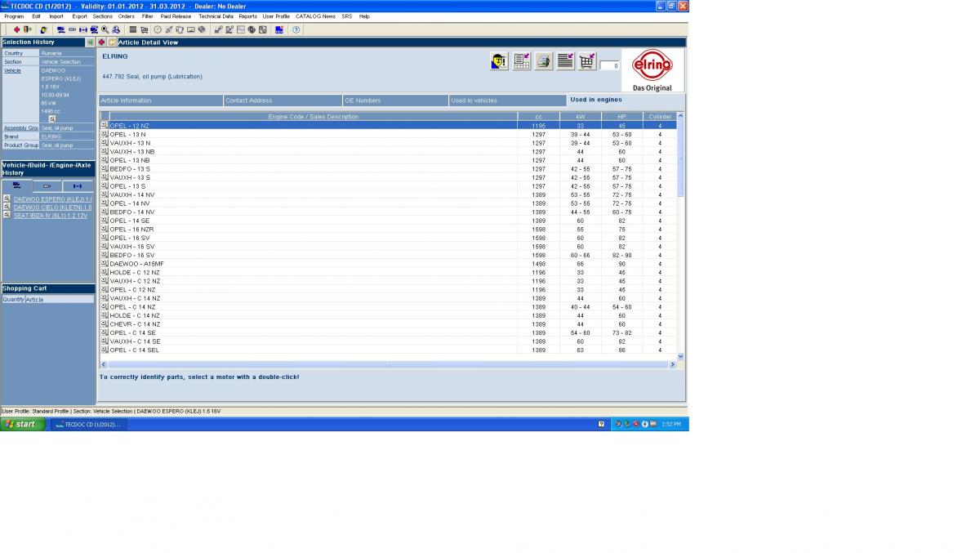This screenshot has width=980, height=553.
Task: Switch to Article Information tab
Action: point(161,100)
